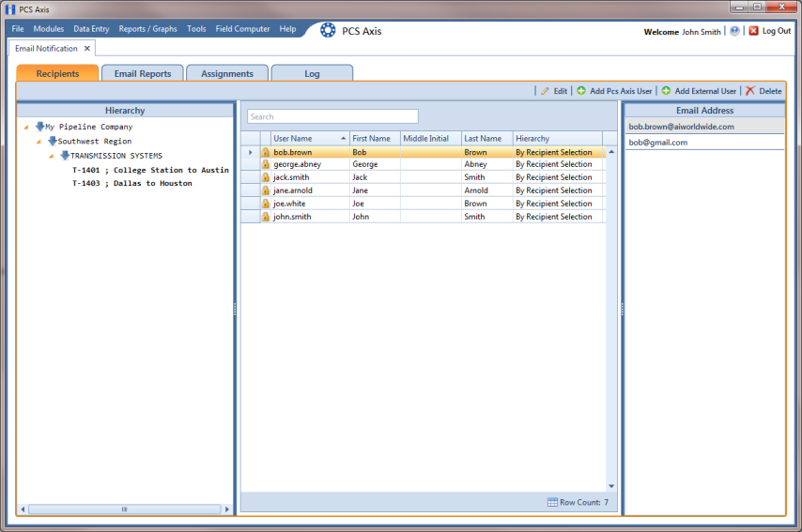
Task: Click the PCS Axis gear logo
Action: coord(328,31)
